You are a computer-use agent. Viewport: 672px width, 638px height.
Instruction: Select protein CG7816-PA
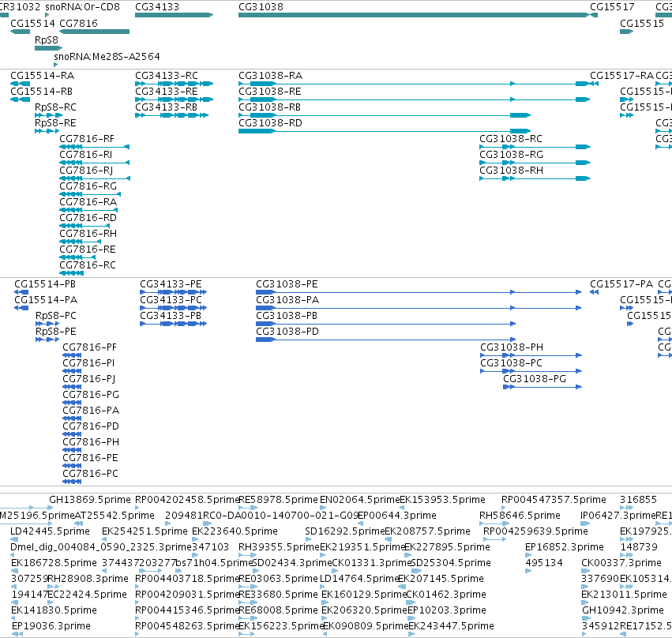(91, 411)
